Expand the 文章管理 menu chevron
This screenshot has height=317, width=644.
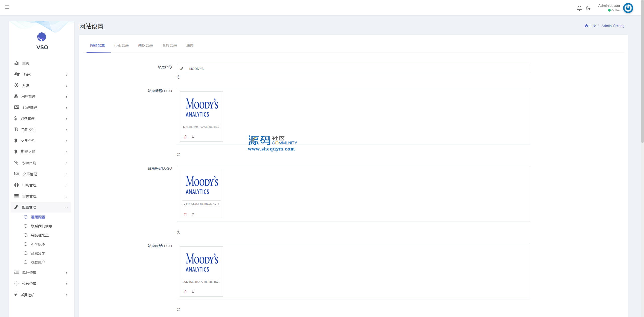click(66, 174)
